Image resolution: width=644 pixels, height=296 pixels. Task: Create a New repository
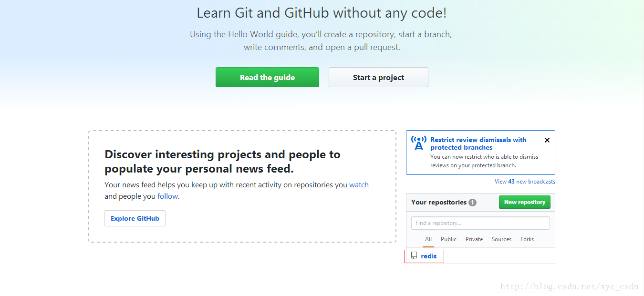(524, 202)
